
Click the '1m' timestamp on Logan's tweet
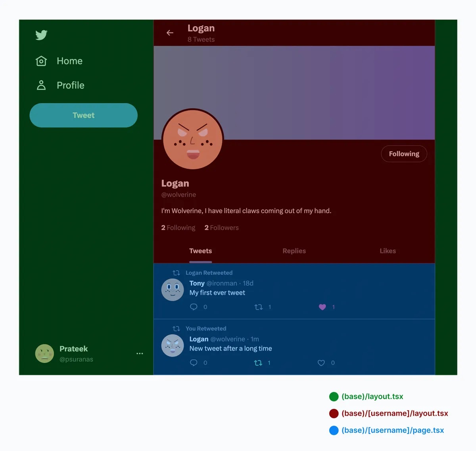click(255, 339)
